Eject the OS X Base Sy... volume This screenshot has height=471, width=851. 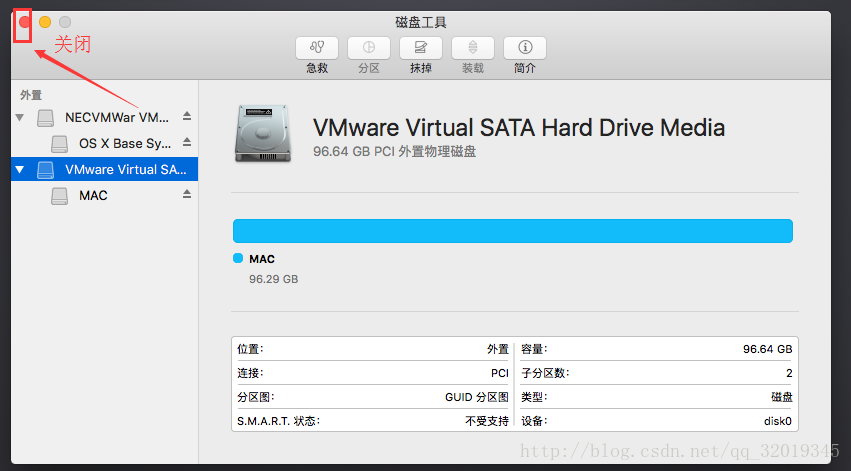[187, 142]
